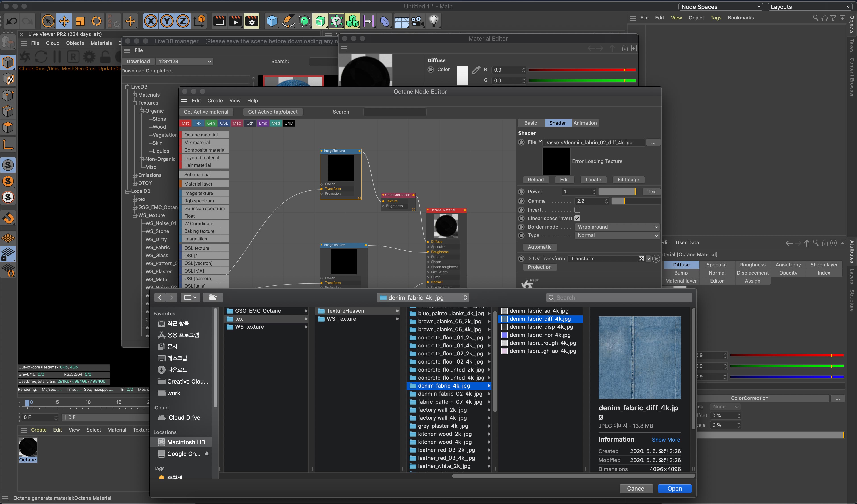The image size is (857, 504).
Task: Open the 128x128 resolution dropdown
Action: point(184,62)
